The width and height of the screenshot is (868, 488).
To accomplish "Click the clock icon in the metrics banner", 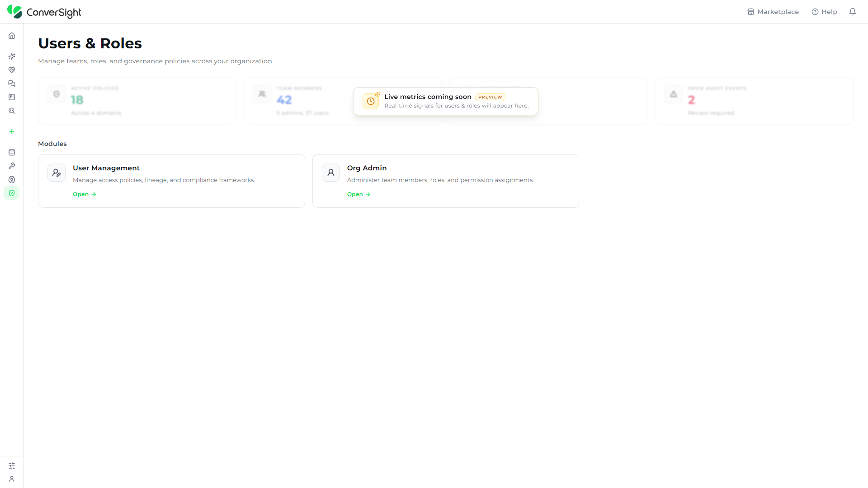I will [371, 101].
